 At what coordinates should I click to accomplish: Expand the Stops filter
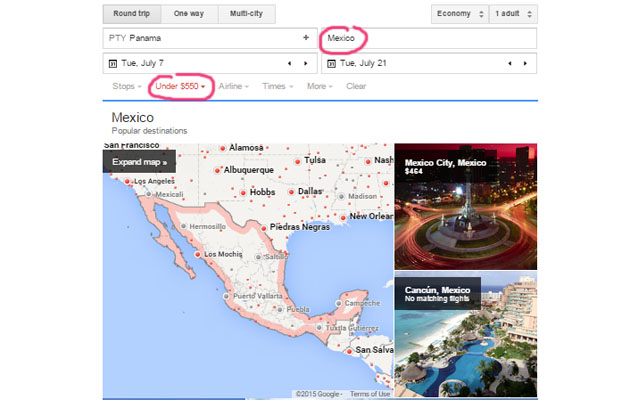tap(127, 86)
